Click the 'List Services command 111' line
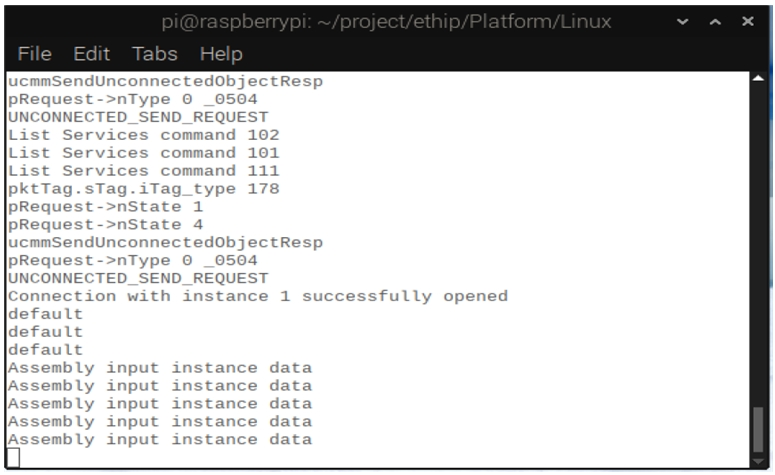This screenshot has height=475, width=775. click(143, 171)
